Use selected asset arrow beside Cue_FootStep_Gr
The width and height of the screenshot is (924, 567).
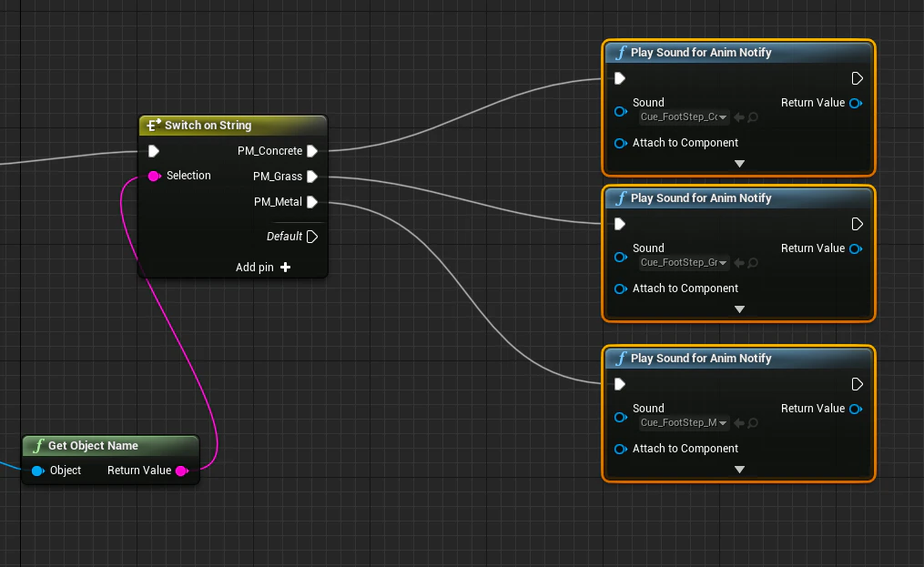click(x=739, y=263)
